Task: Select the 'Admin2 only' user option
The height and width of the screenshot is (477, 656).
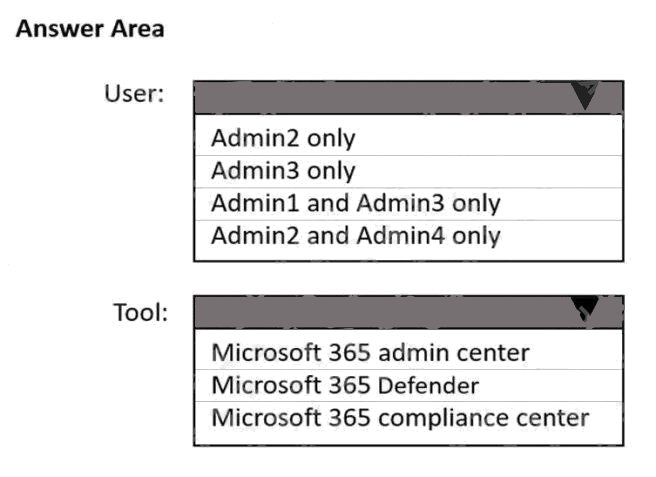Action: tap(283, 138)
